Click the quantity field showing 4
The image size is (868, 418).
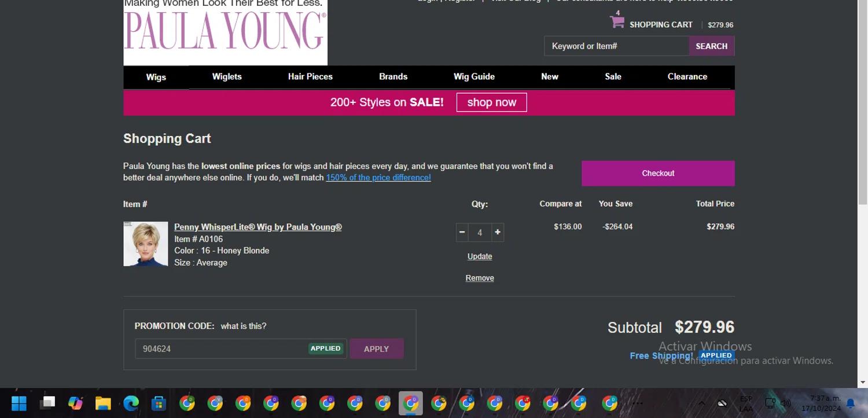(480, 232)
